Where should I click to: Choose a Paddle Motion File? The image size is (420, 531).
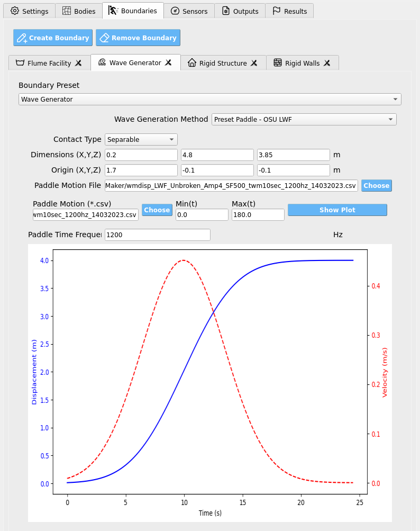[376, 186]
